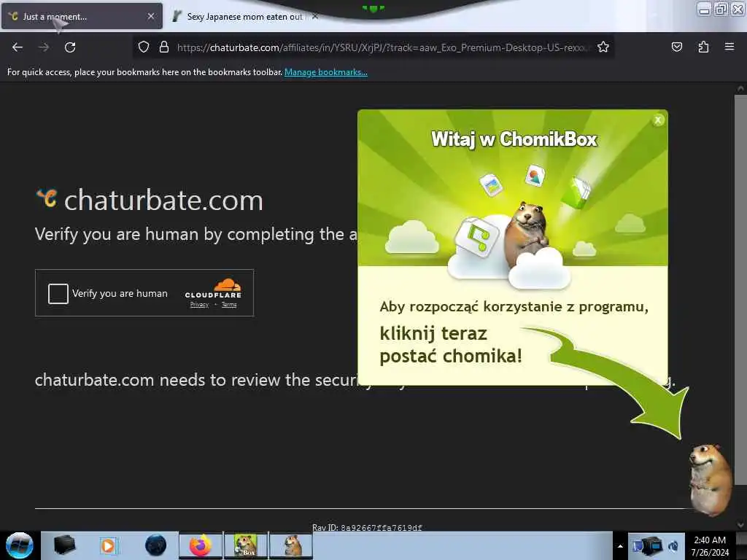Click the hamster illustration in ChomikBox popup

[x=527, y=234]
